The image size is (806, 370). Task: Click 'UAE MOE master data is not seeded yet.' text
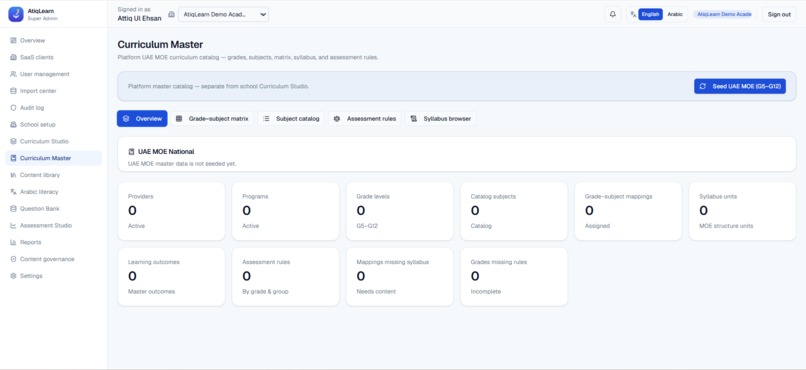[182, 163]
